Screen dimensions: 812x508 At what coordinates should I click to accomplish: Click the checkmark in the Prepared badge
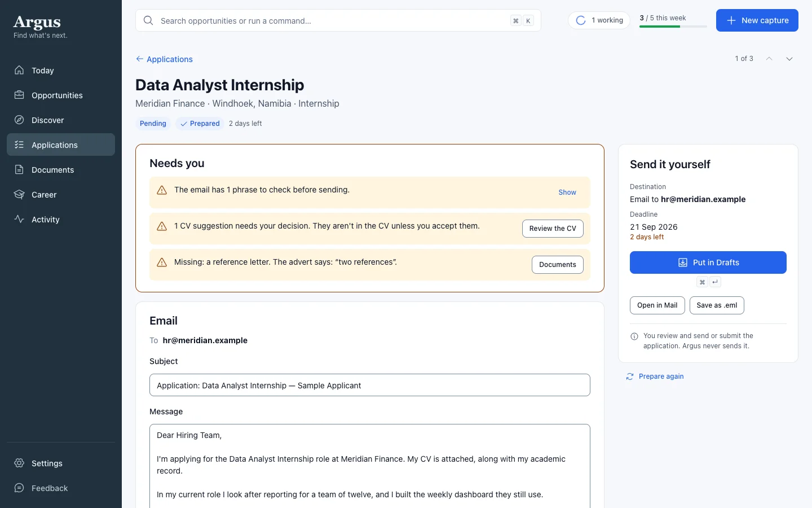point(184,124)
